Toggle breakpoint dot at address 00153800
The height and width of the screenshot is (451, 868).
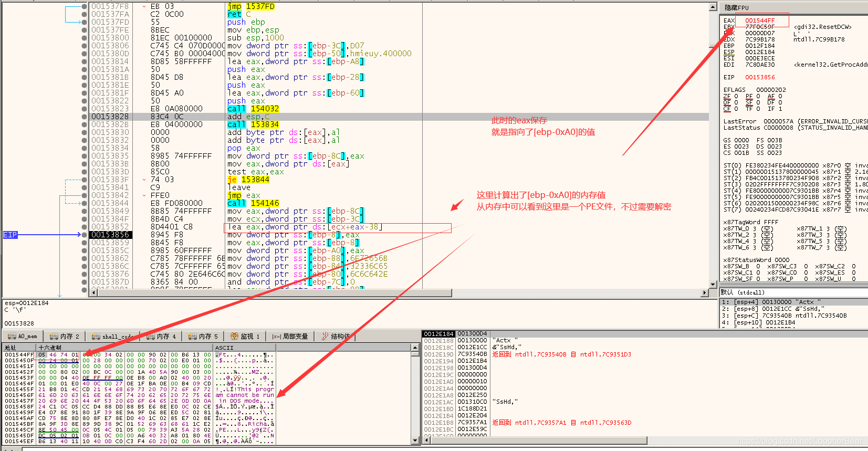point(85,38)
